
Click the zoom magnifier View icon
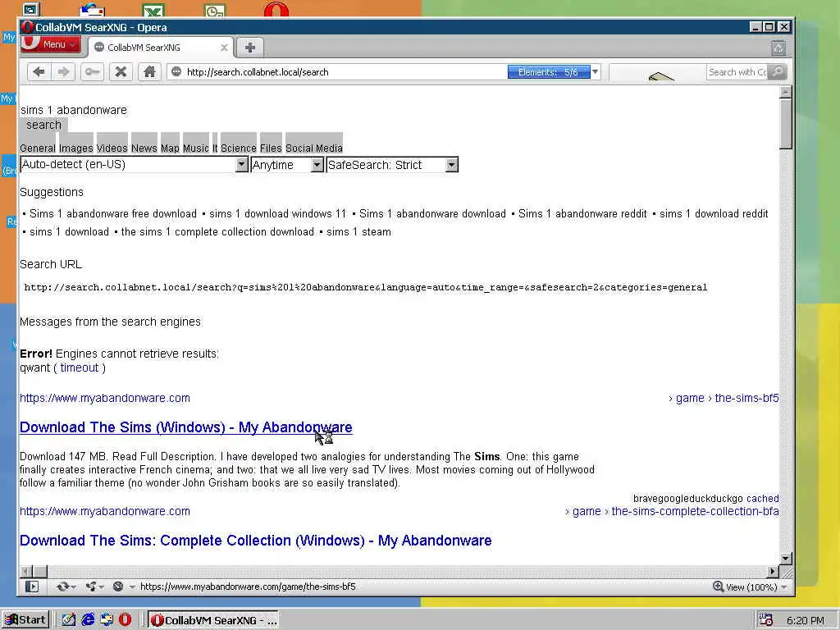[x=719, y=587]
